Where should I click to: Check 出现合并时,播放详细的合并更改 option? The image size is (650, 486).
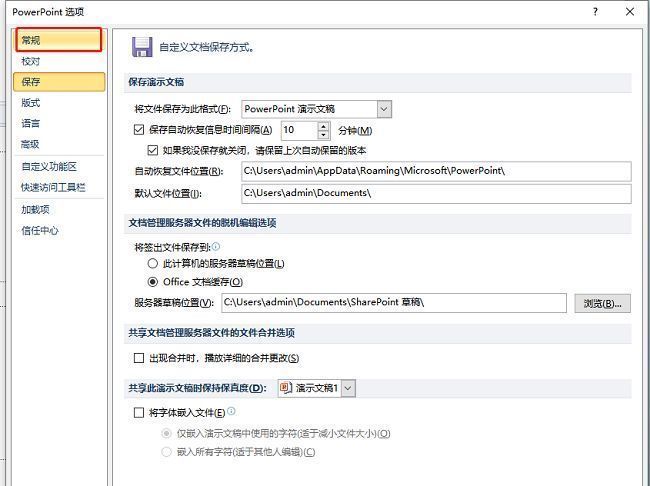point(139,358)
